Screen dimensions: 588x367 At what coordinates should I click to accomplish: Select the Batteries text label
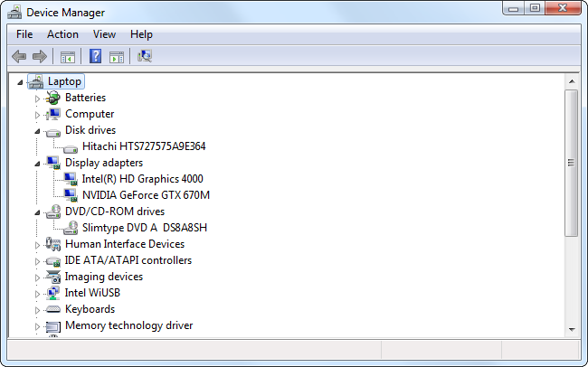pos(86,98)
